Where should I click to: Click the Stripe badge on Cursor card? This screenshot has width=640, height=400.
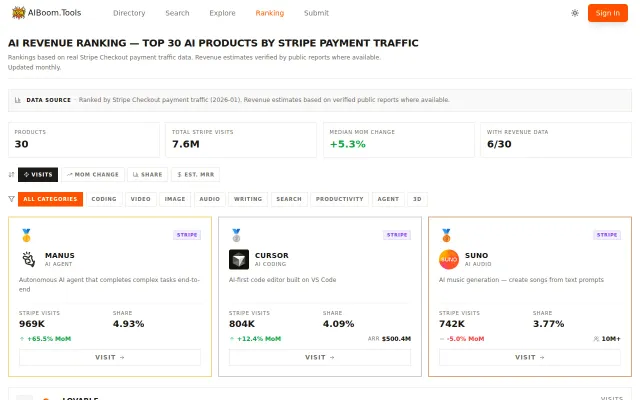click(x=397, y=235)
